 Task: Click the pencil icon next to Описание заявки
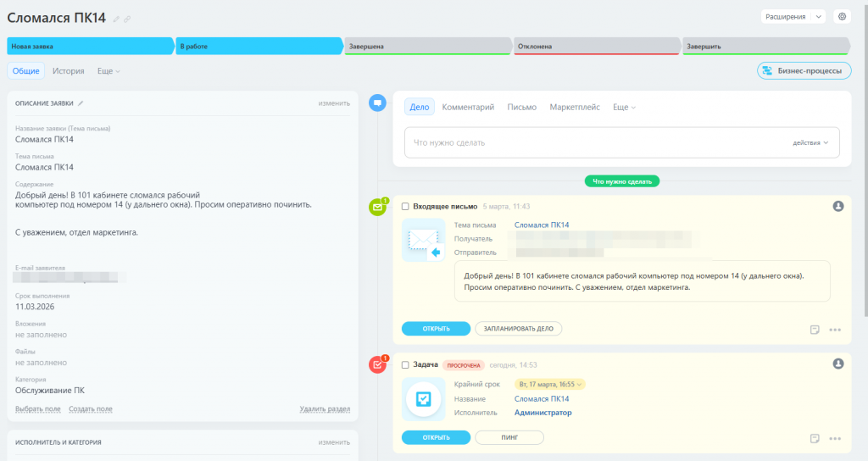81,103
